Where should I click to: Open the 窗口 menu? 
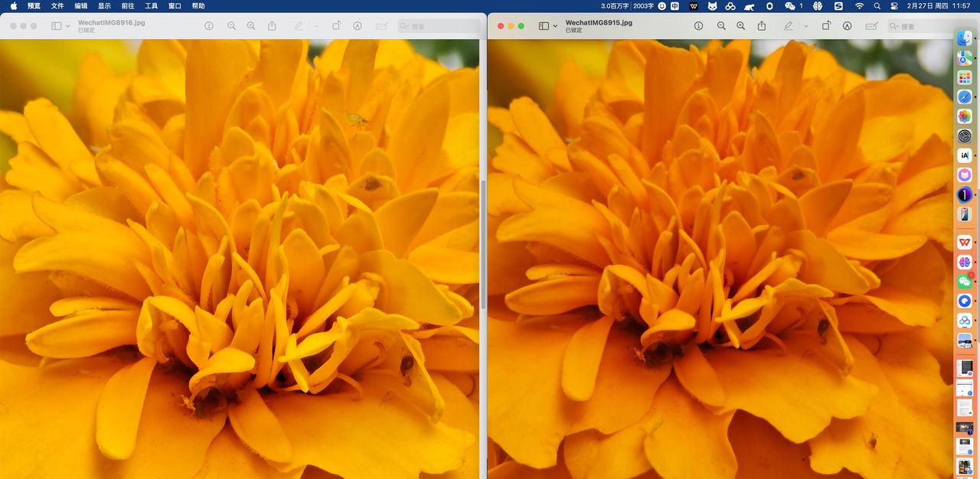175,5
